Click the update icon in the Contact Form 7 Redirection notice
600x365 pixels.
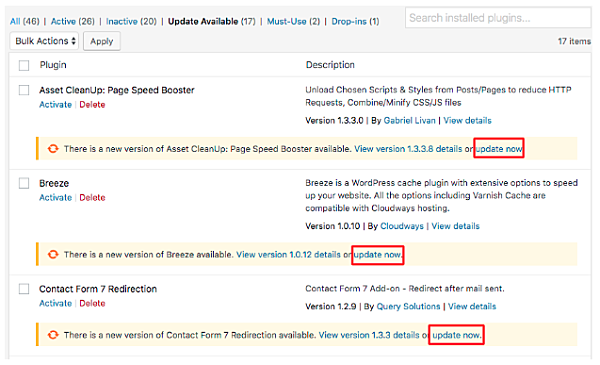tap(53, 335)
